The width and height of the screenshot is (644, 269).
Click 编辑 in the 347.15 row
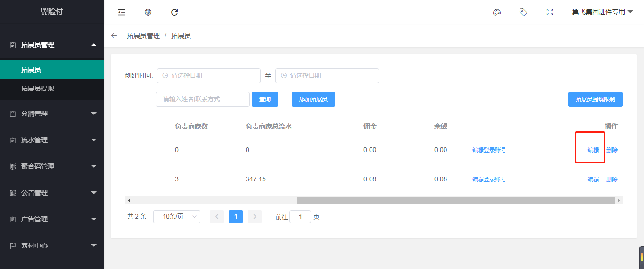click(x=593, y=179)
